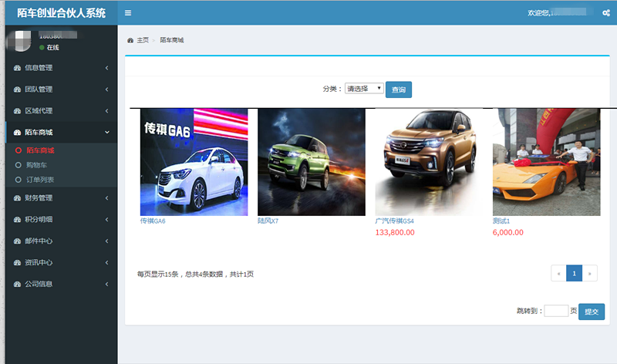Click the 每页显示15条 pagination summary text

tap(195, 275)
